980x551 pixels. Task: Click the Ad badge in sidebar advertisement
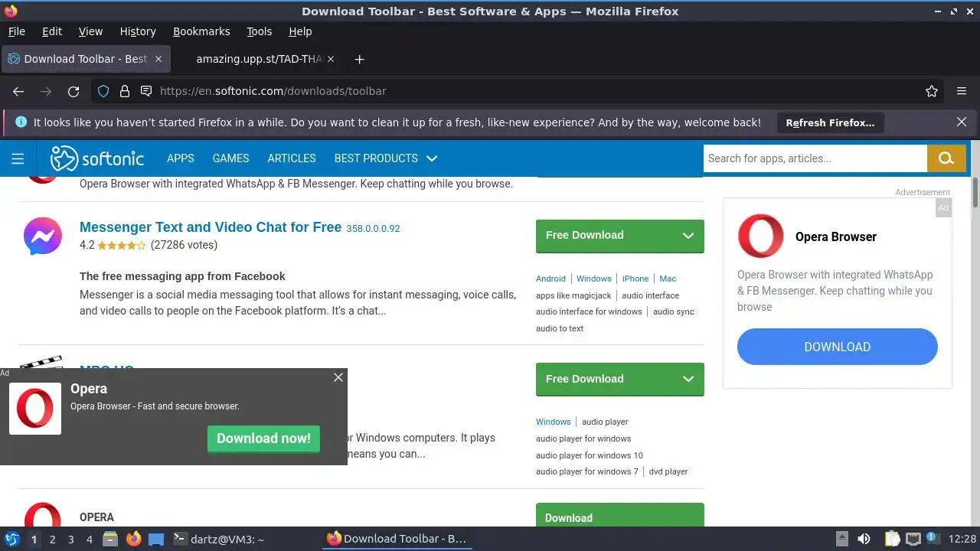click(x=943, y=207)
